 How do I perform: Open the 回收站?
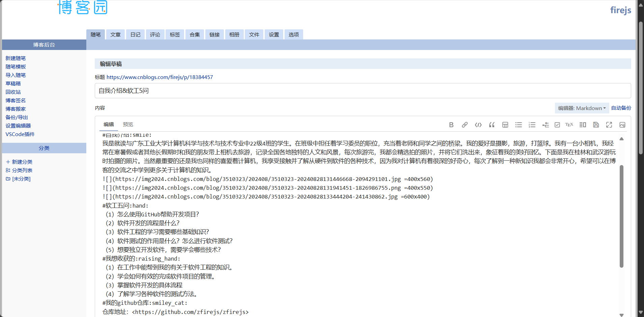click(x=13, y=92)
